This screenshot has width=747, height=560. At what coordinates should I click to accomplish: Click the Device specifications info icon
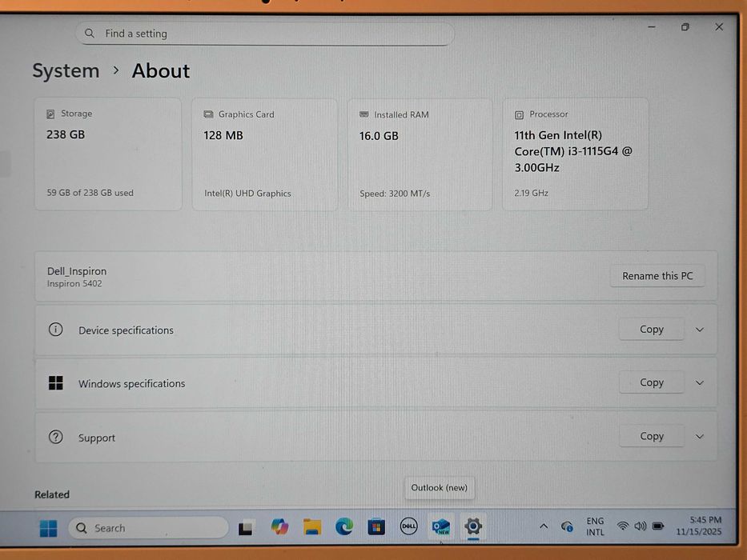[56, 330]
